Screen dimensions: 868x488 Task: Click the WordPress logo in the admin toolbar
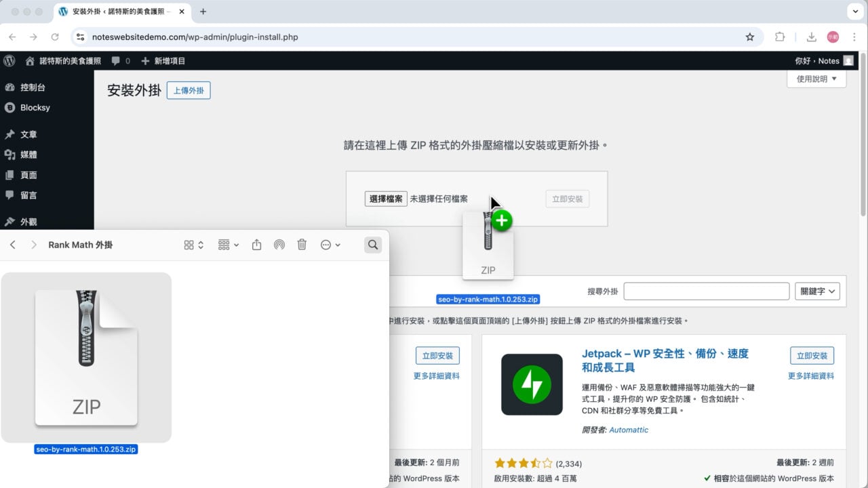[9, 60]
